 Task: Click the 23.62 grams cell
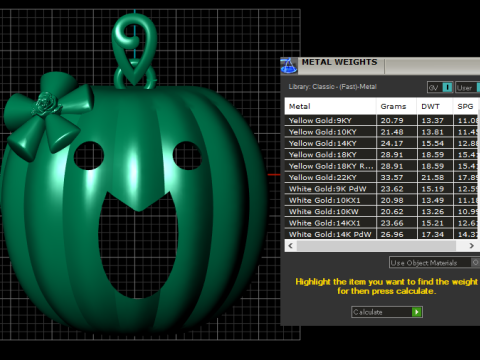coord(397,189)
